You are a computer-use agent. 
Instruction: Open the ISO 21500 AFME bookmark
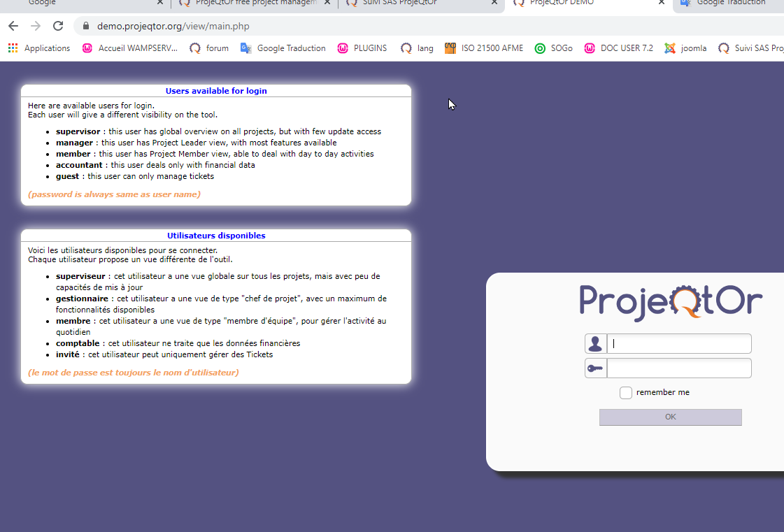coord(484,48)
